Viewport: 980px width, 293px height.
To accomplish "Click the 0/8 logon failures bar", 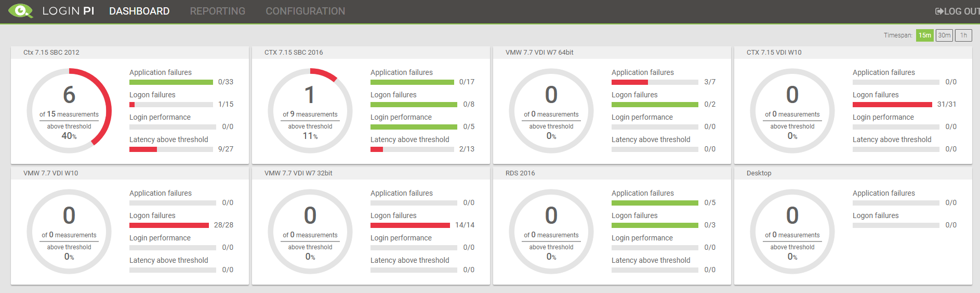I will pyautogui.click(x=414, y=105).
